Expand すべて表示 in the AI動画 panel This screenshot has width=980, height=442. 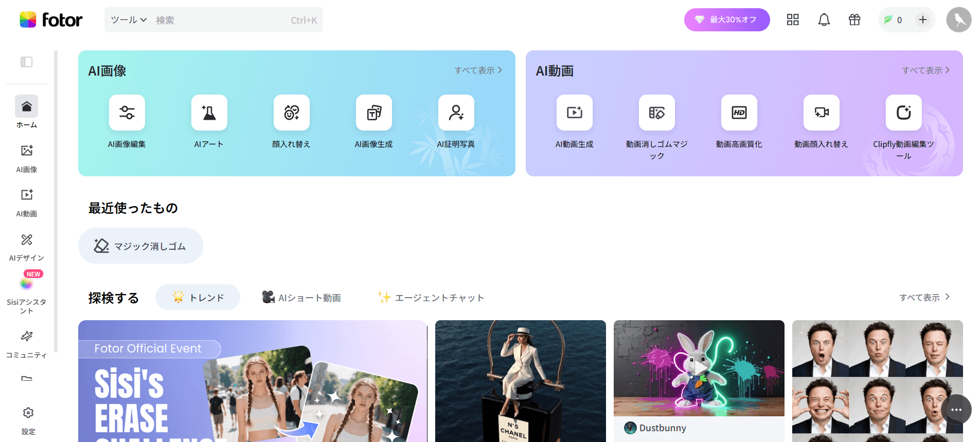(x=925, y=70)
